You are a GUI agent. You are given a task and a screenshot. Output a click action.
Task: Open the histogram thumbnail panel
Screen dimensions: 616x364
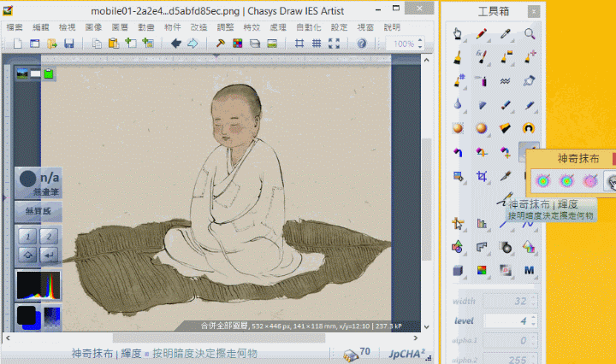click(x=38, y=285)
